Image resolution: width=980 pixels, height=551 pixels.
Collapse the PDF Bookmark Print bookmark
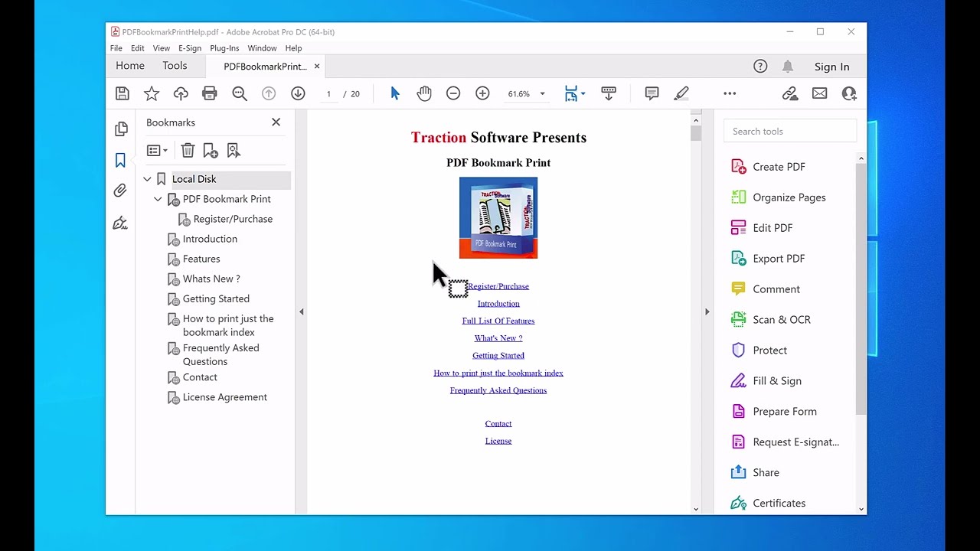158,199
